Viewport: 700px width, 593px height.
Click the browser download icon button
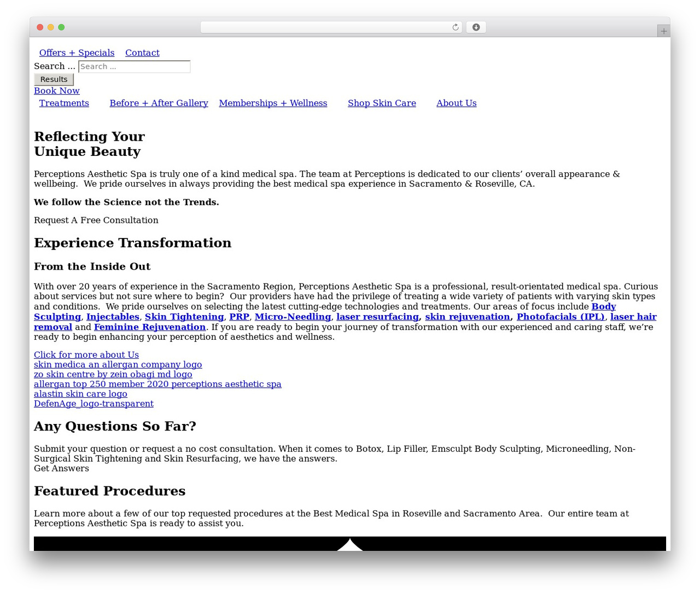tap(476, 27)
